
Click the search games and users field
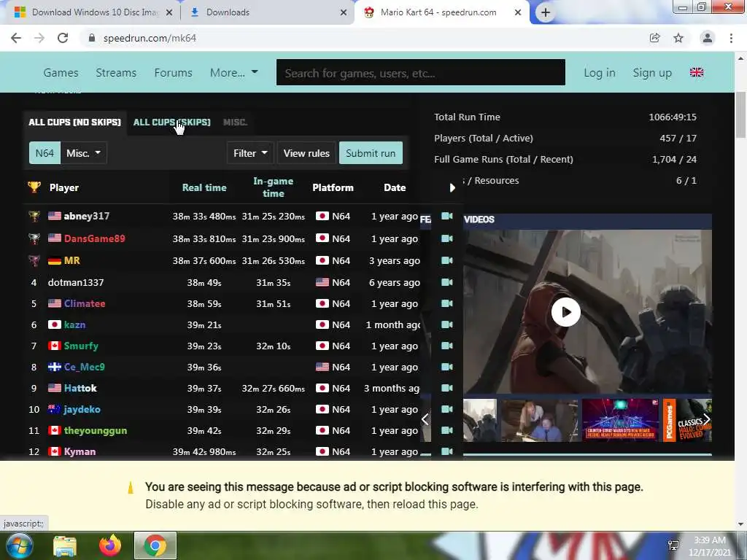(421, 72)
